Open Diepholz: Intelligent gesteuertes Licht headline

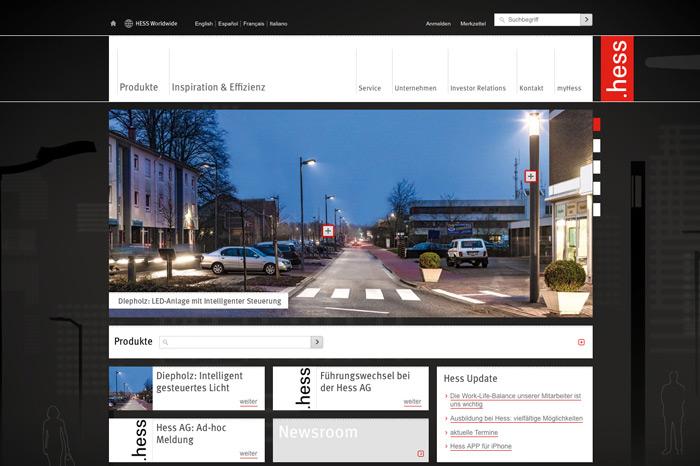200,382
